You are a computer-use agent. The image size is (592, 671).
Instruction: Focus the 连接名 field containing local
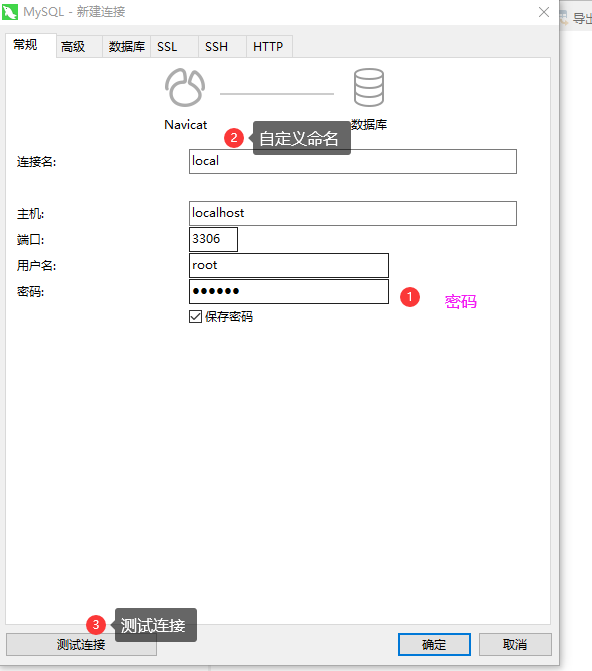click(x=353, y=161)
